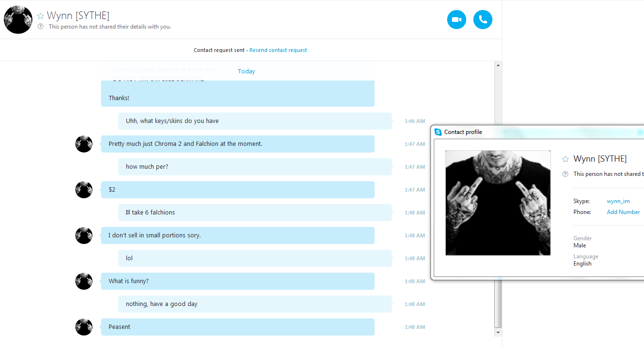Screen dimensions: 644x347
Task: Click the 'English' language value in the Contact profile window
Action: click(x=583, y=264)
